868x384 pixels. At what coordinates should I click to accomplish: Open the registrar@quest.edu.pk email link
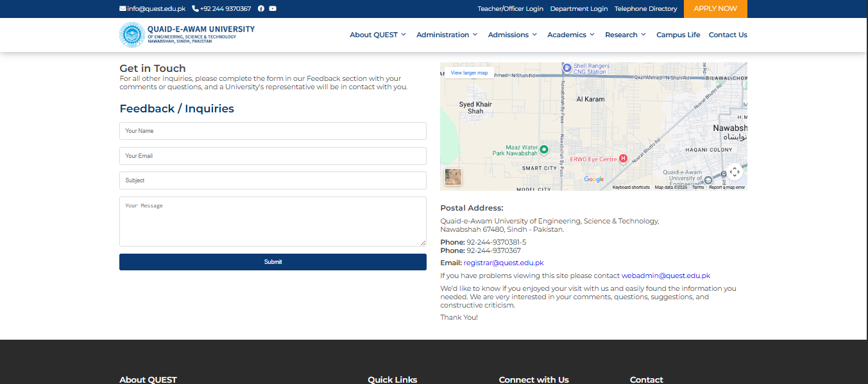pos(503,263)
